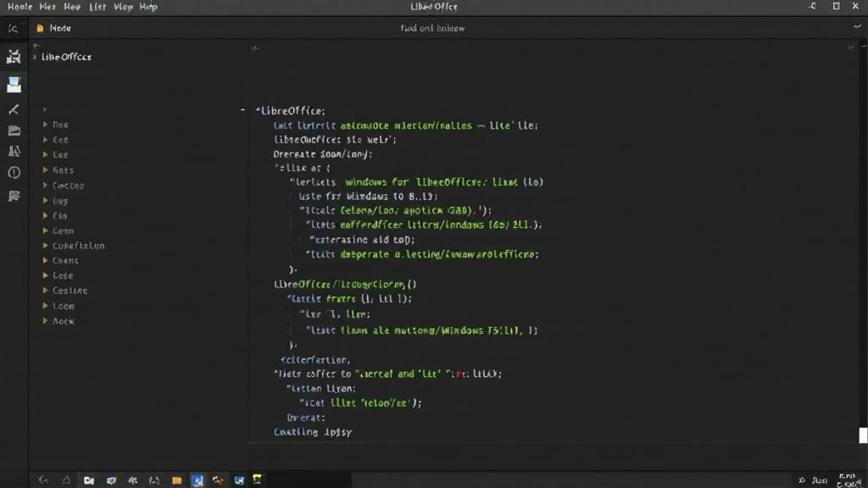
Task: Click the white scrollbar thumb at editor's right edge
Action: [863, 435]
